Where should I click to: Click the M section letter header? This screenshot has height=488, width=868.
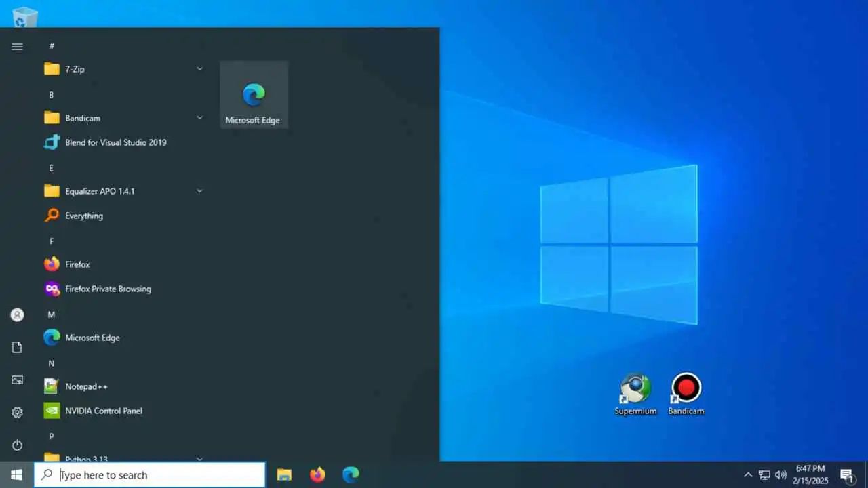pos(52,314)
